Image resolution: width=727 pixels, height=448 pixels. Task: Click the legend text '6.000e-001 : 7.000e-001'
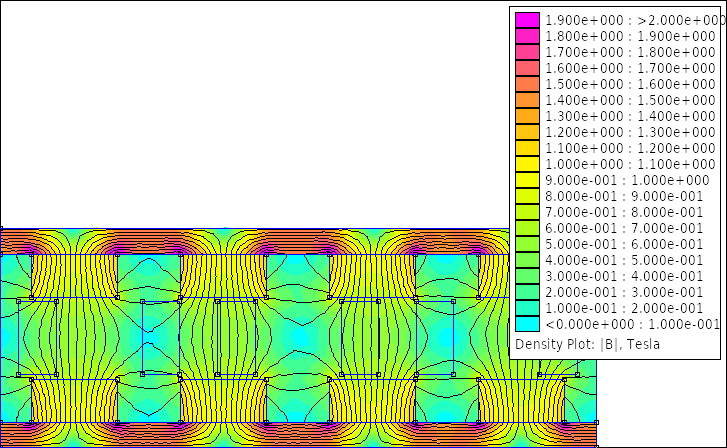[x=624, y=228]
